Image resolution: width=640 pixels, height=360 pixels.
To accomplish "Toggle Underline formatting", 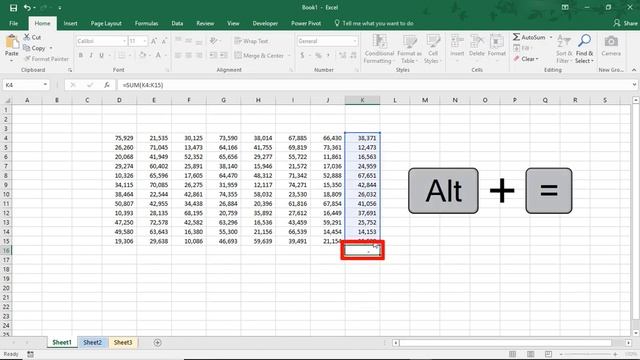I will click(x=101, y=55).
